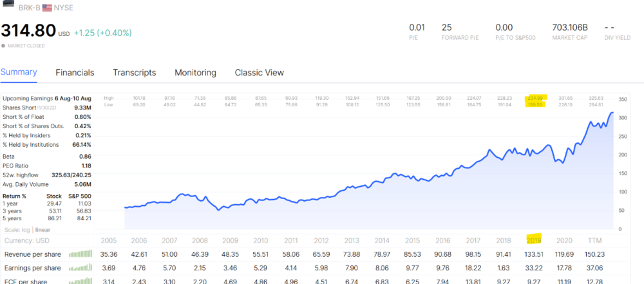
Task: Switch chart scale to linear
Action: (x=43, y=230)
